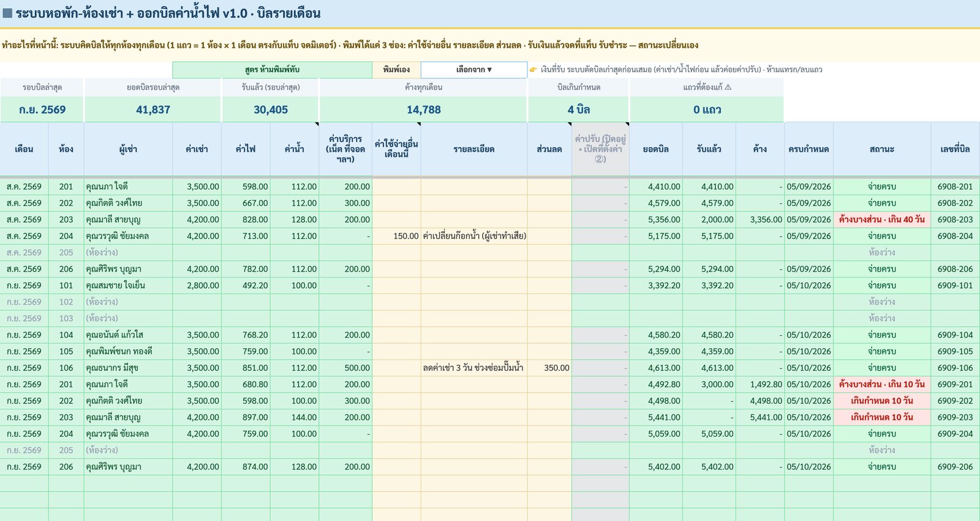Screen dimensions: 980x521
Task: Click tenant คุณธนากร มีสุข
Action: click(x=128, y=368)
